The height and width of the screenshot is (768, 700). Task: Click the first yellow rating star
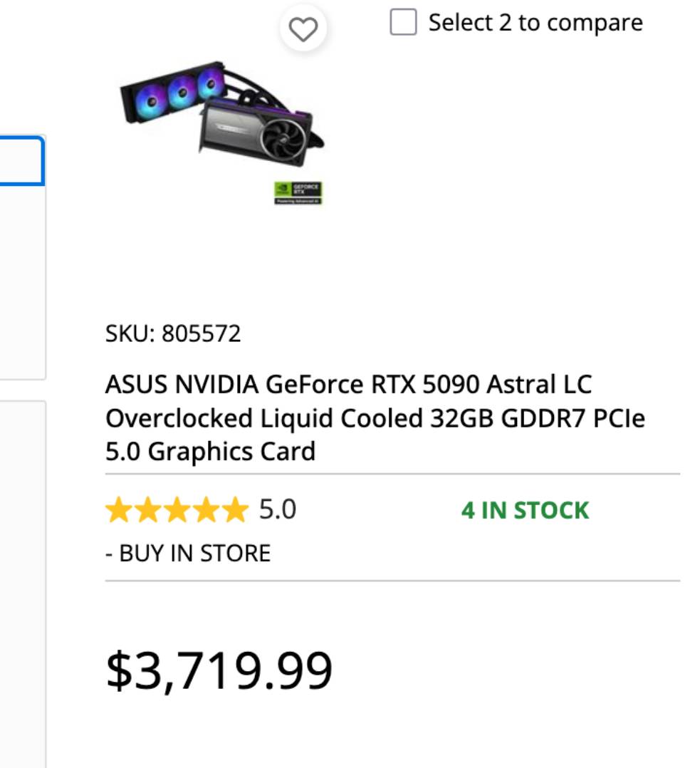118,511
